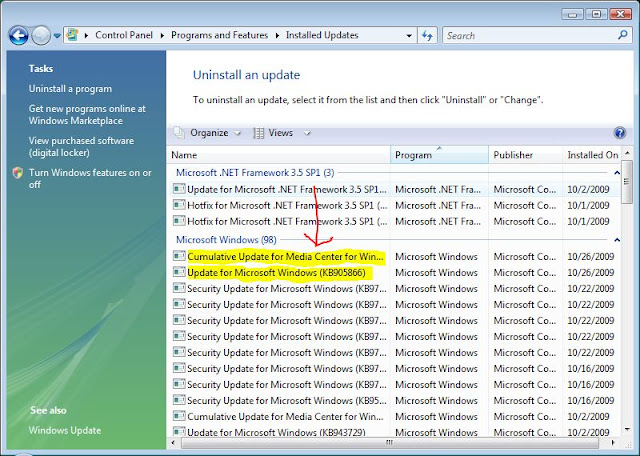
Task: Open View purchased software (digital locker)
Action: point(81,147)
